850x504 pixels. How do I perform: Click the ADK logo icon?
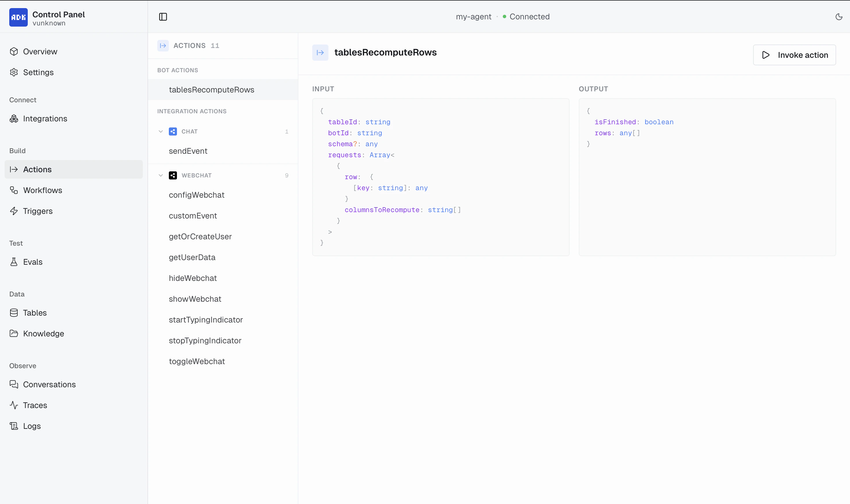pos(18,17)
